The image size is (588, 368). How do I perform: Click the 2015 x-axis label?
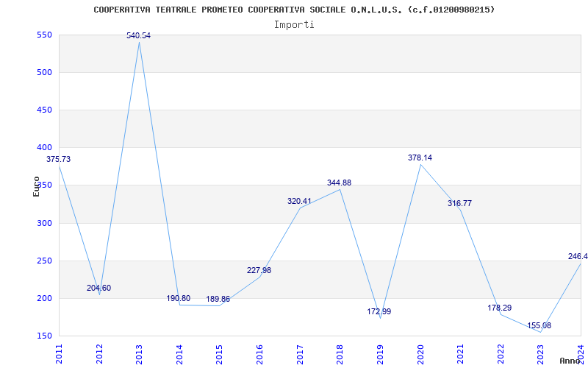tap(219, 354)
